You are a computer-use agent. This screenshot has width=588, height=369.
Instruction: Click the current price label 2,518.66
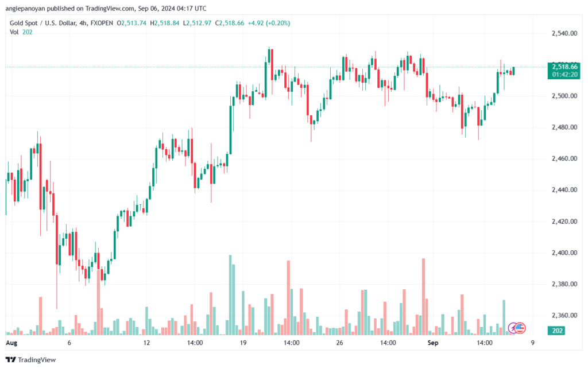click(564, 67)
